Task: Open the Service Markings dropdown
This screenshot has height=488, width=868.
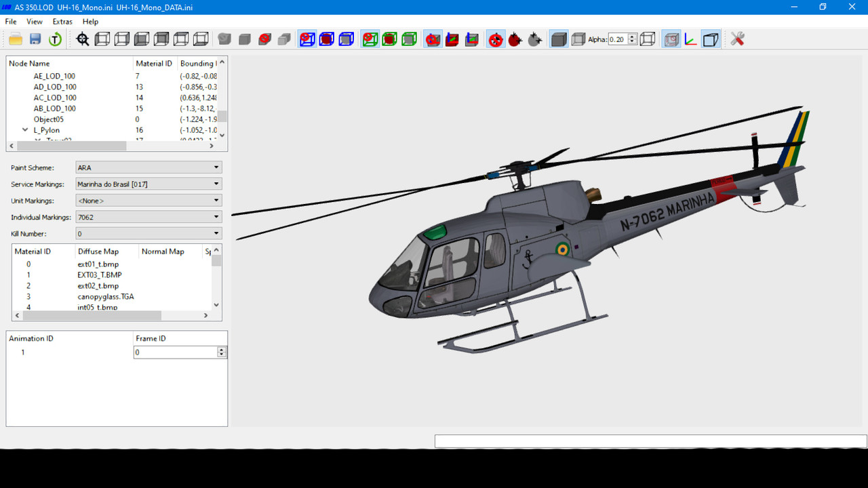Action: (149, 184)
